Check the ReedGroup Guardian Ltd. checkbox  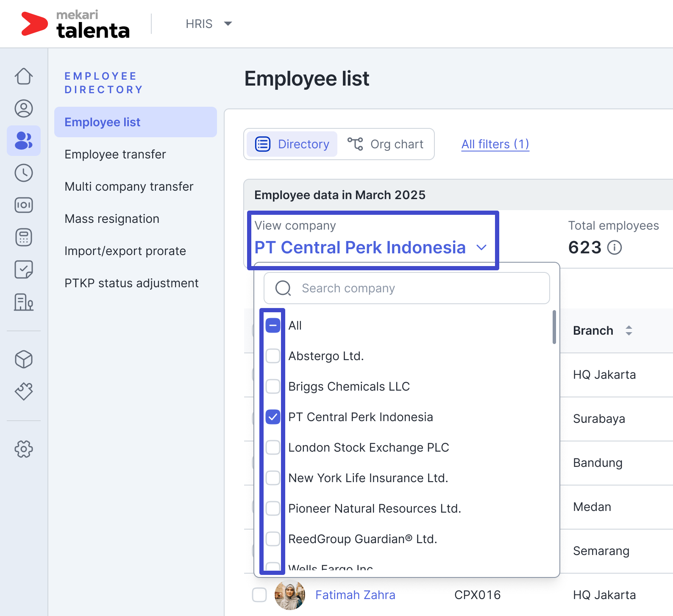pos(273,539)
